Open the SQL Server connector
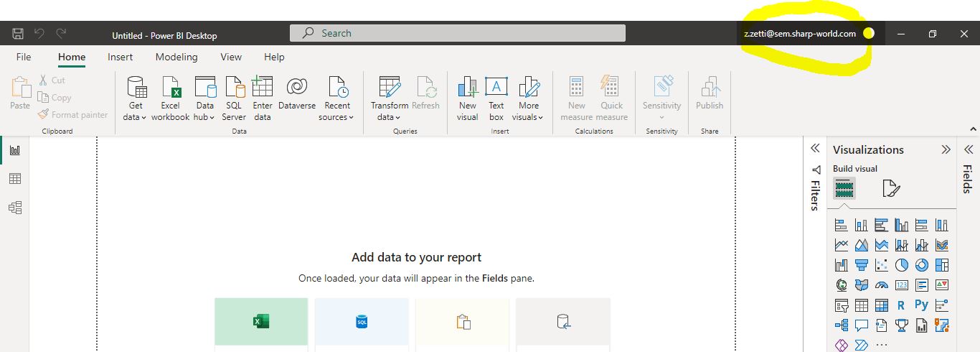The width and height of the screenshot is (980, 352). point(234,98)
